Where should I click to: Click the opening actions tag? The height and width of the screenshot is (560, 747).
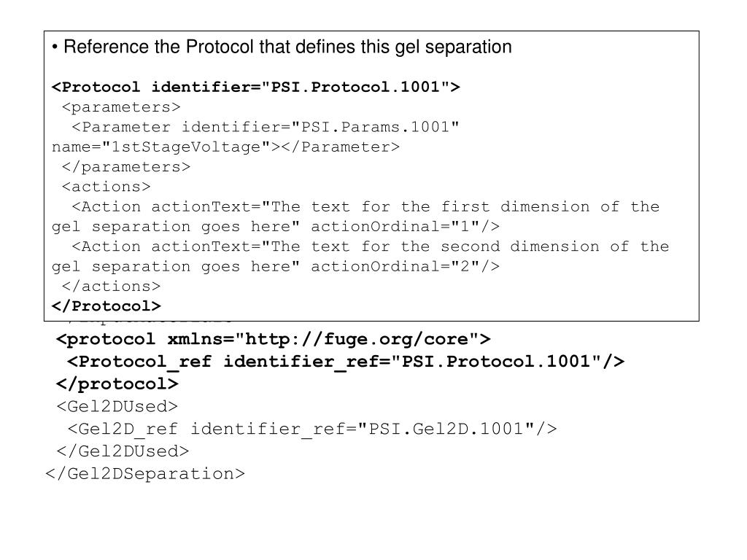107,187
